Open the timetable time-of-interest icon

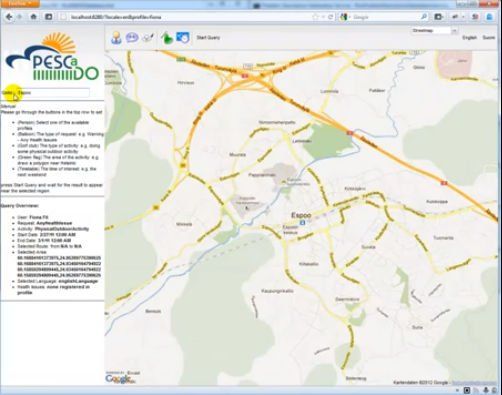(x=183, y=37)
